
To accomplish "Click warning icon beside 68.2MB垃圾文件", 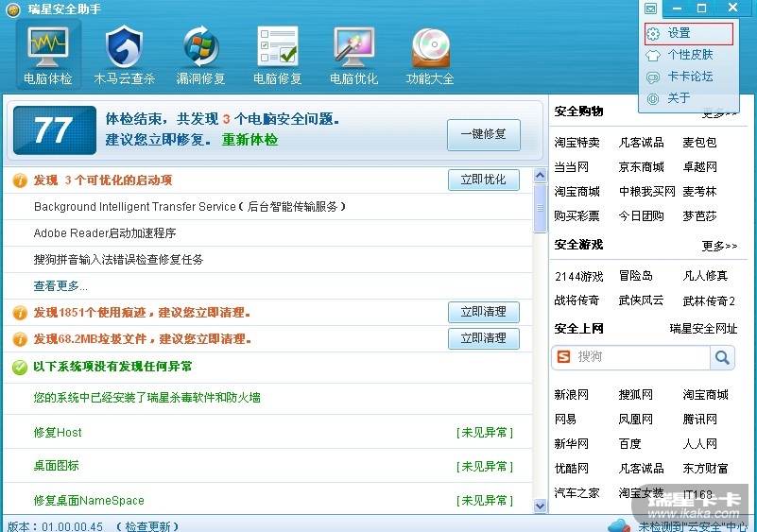I will (20, 339).
